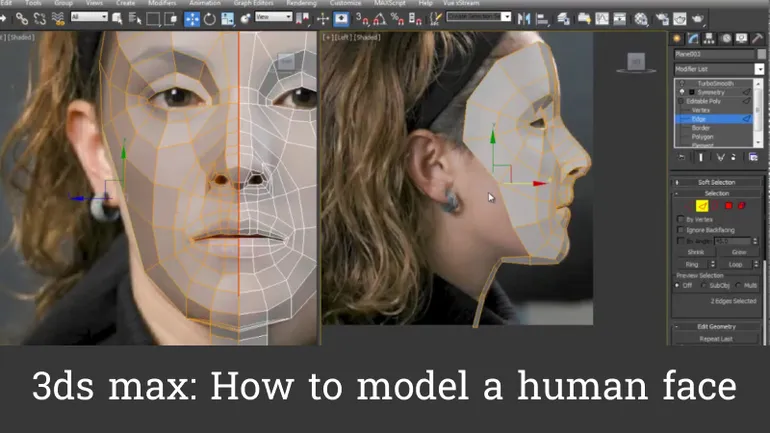
Task: Toggle the 3D Snaps icon
Action: click(362, 19)
